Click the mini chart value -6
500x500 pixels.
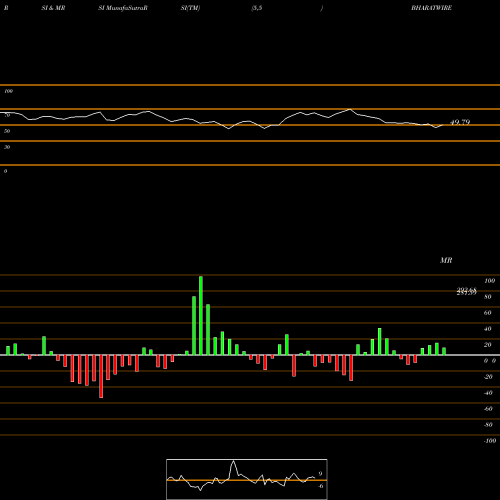point(321,486)
